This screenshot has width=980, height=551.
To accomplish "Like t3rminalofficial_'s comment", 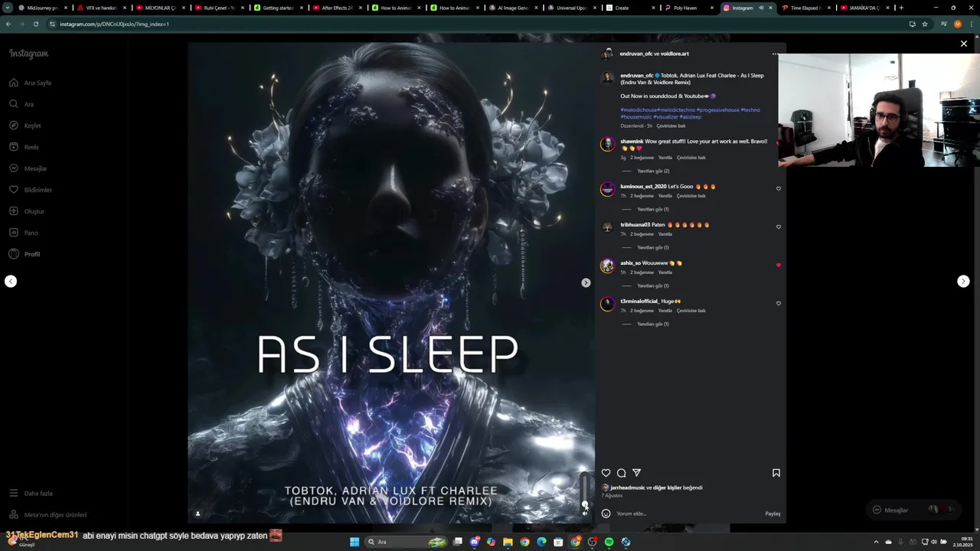I will (779, 303).
